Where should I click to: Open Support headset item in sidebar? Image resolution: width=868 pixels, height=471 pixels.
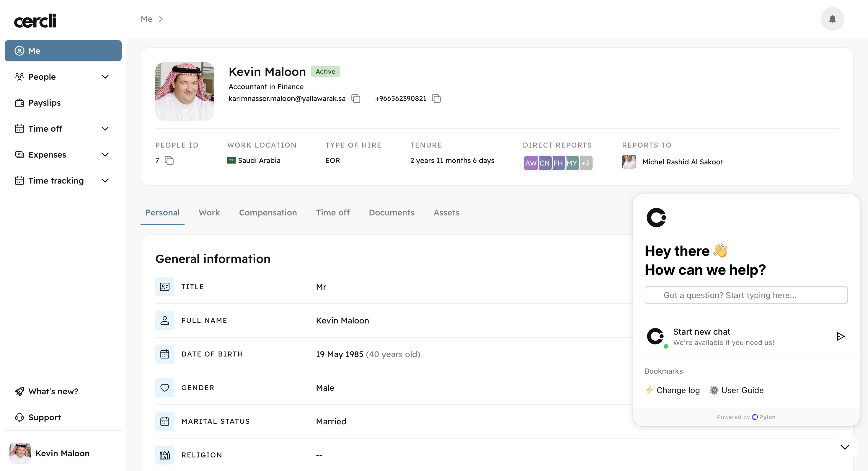45,417
